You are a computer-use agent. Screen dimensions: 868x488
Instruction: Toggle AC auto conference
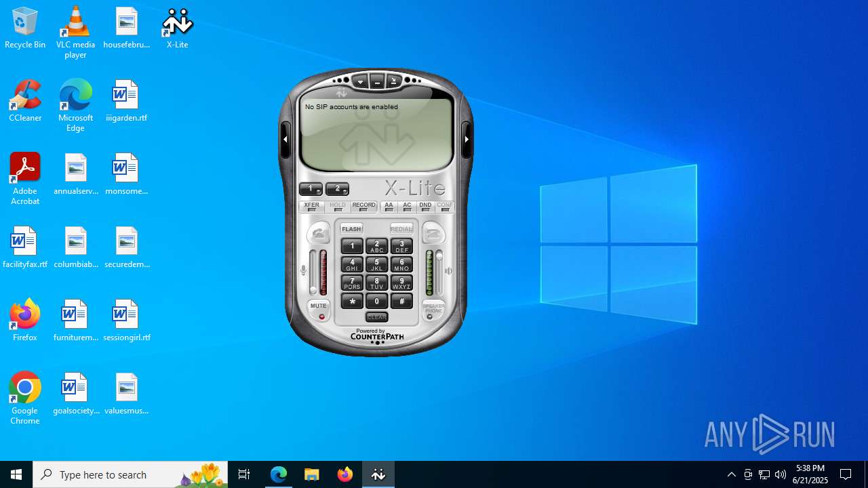(x=407, y=207)
